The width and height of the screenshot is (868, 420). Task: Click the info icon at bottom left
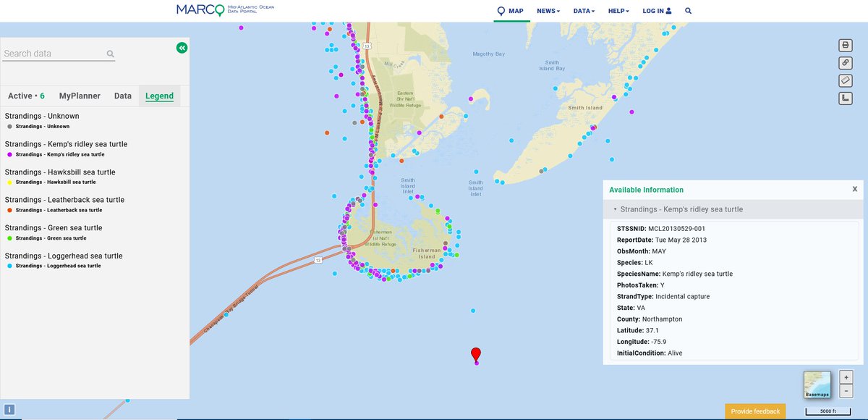[x=9, y=410]
